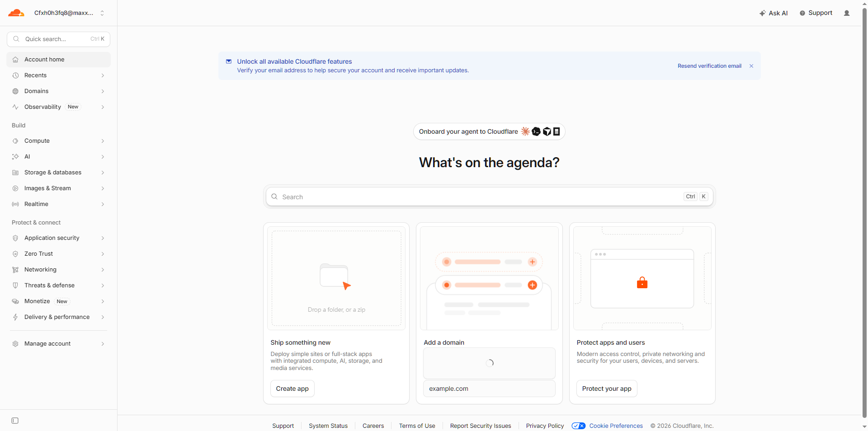The image size is (868, 431).
Task: Open Terms of Use footer link
Action: tap(417, 426)
